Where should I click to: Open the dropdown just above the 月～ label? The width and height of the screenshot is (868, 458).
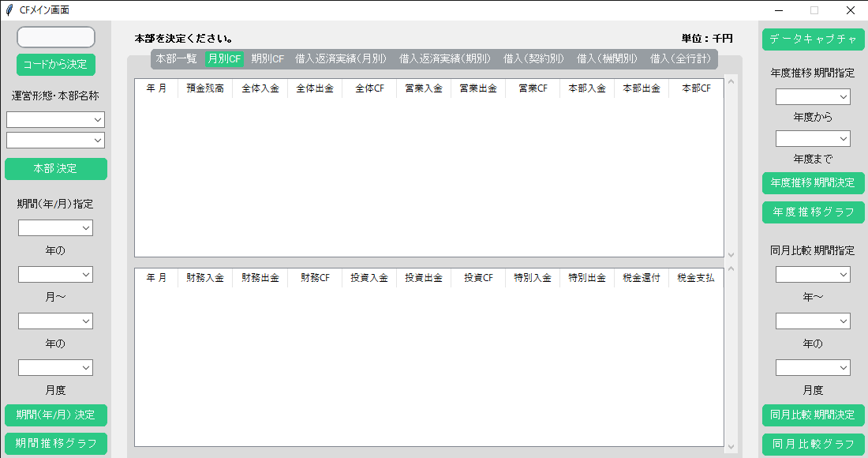click(55, 274)
